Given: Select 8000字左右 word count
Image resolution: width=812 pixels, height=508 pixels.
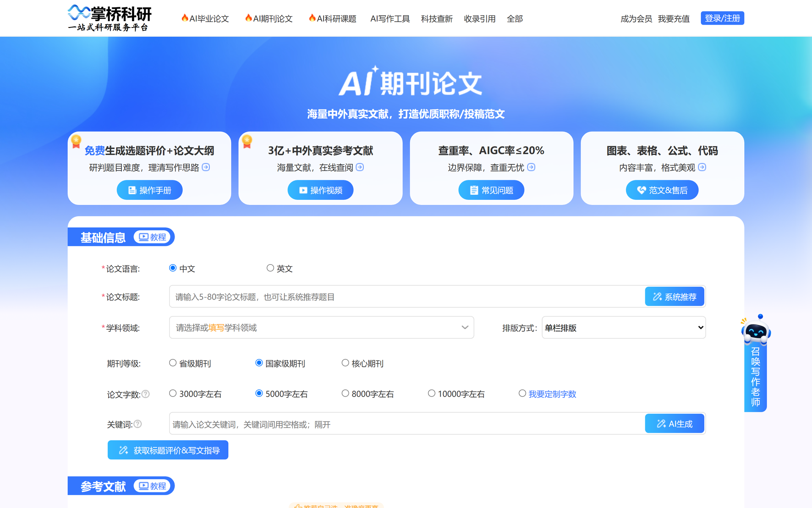Looking at the screenshot, I should coord(345,393).
